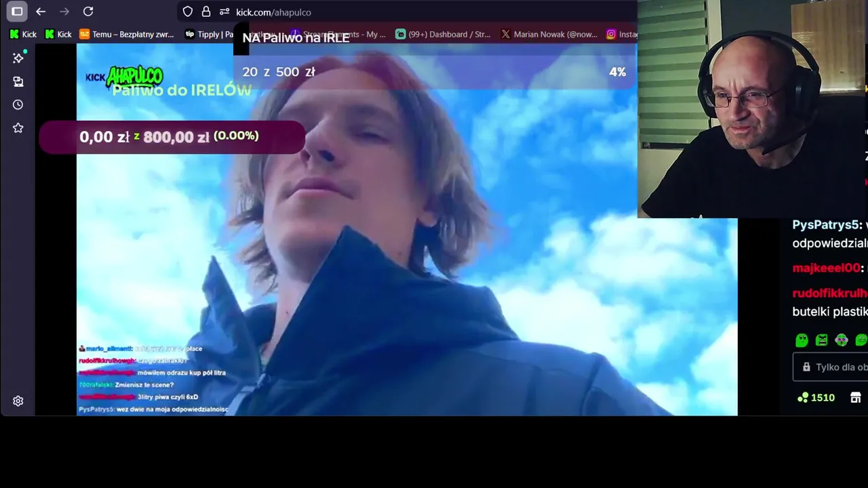Insert angry green square emote

(x=822, y=340)
